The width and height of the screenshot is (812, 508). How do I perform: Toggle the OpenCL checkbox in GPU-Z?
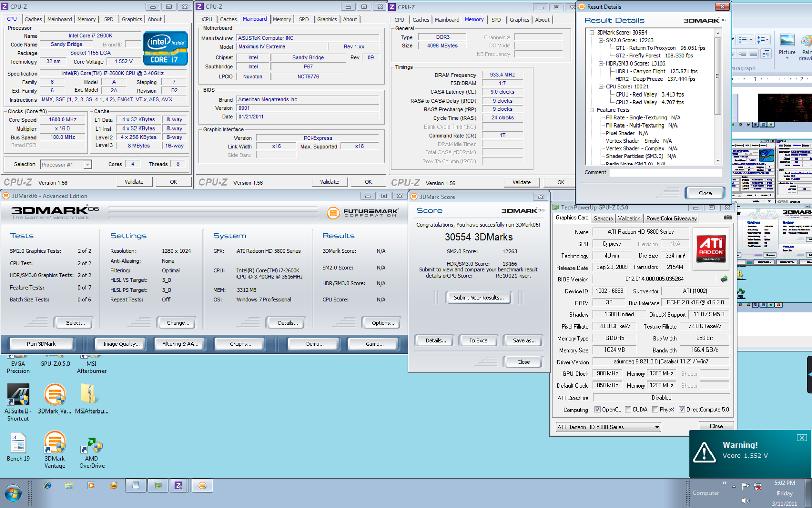click(598, 409)
